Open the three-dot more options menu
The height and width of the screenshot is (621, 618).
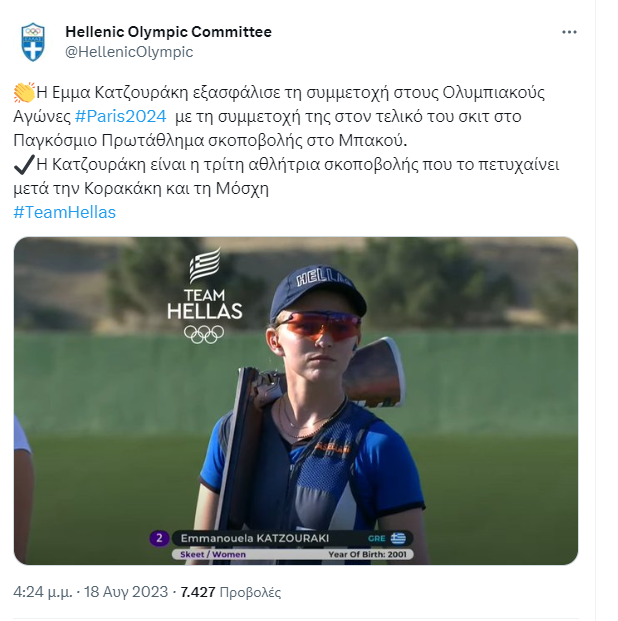coord(569,32)
